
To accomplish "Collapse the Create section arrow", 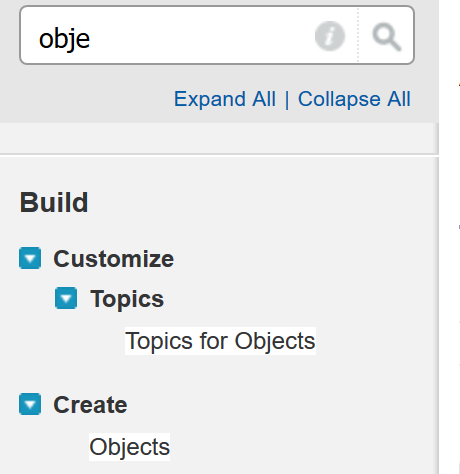I will [30, 404].
